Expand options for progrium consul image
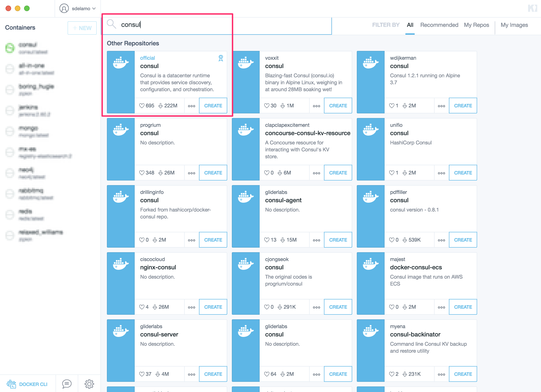Image resolution: width=541 pixels, height=392 pixels. [x=191, y=173]
